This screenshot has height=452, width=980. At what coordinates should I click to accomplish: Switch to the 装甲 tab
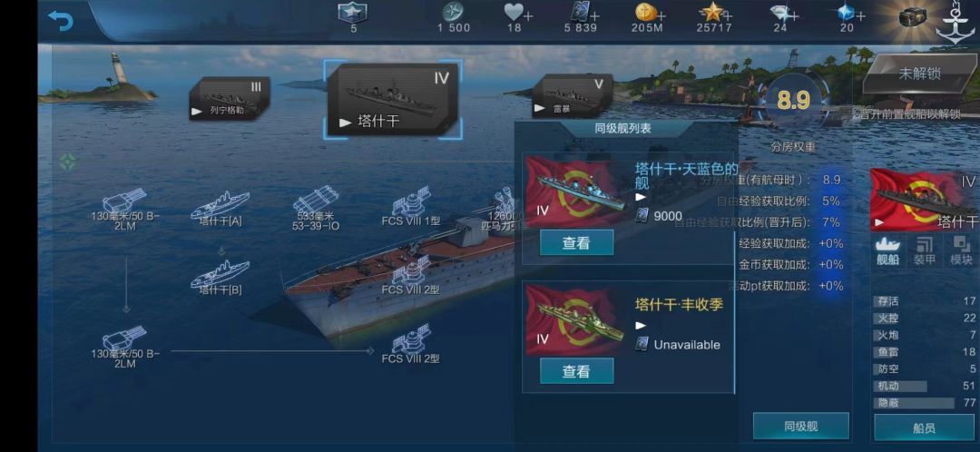[x=925, y=251]
